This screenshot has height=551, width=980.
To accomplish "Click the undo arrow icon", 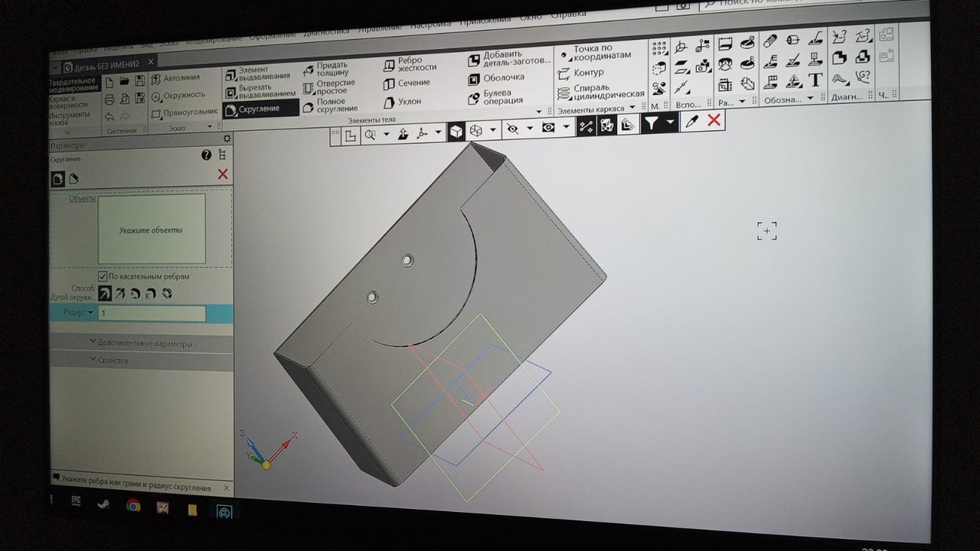I will [x=109, y=117].
